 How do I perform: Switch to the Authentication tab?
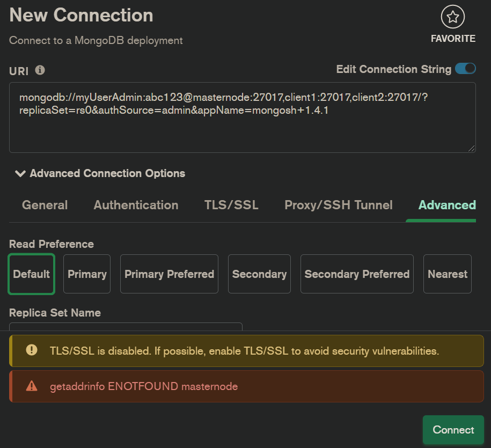point(136,205)
